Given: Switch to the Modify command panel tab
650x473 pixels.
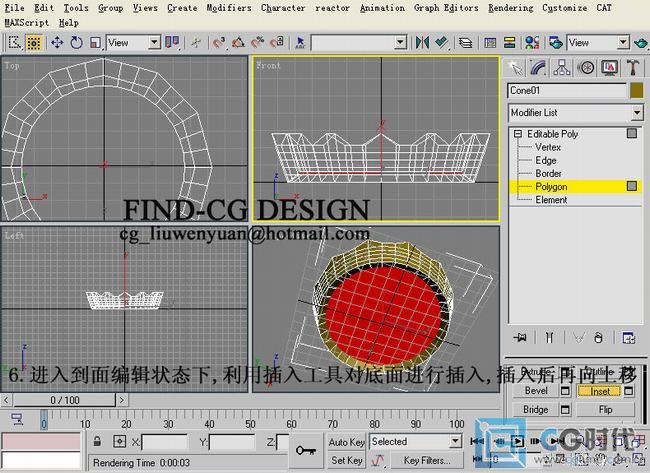Looking at the screenshot, I should [x=538, y=68].
